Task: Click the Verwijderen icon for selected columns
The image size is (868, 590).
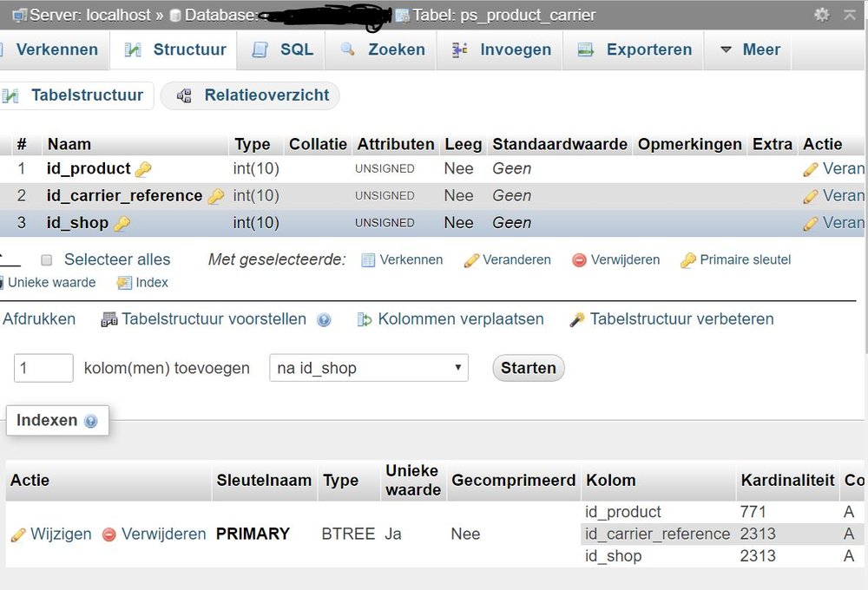Action: coord(579,260)
